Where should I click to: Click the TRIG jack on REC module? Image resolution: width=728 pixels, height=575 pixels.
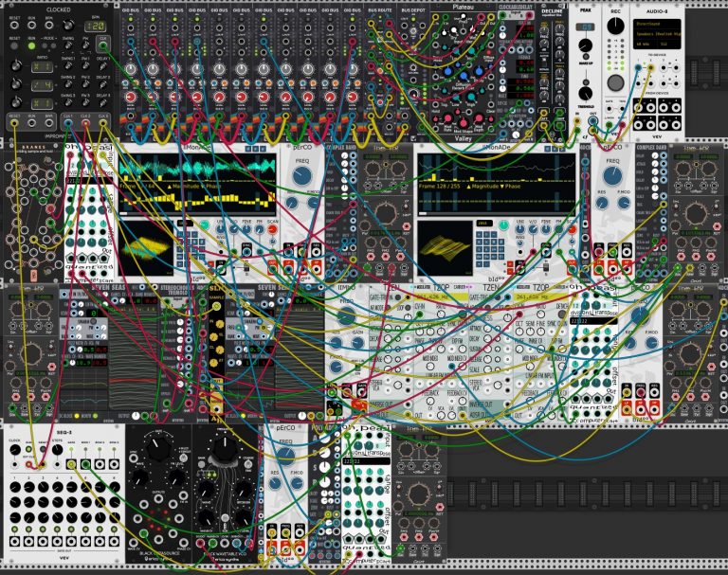pyautogui.click(x=621, y=108)
